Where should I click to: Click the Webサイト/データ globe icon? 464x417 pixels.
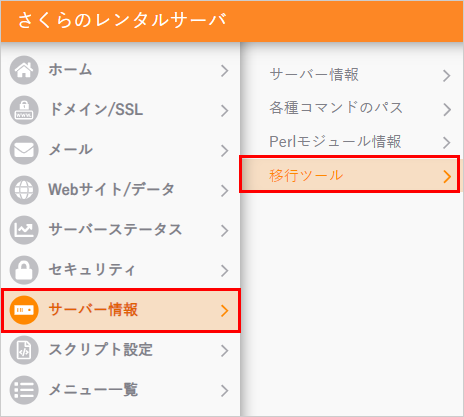[x=24, y=190]
